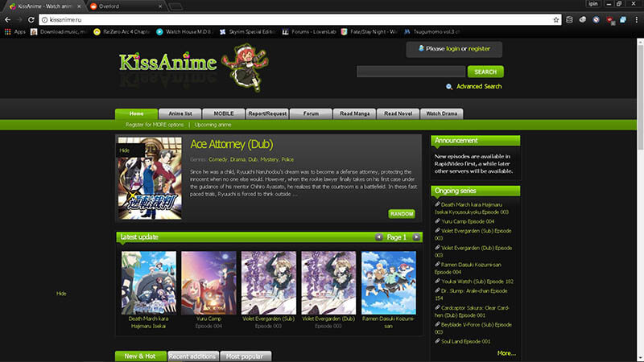Viewport: 644px width, 362px height.
Task: Open Yuru Camp thumbnail
Action: [208, 283]
